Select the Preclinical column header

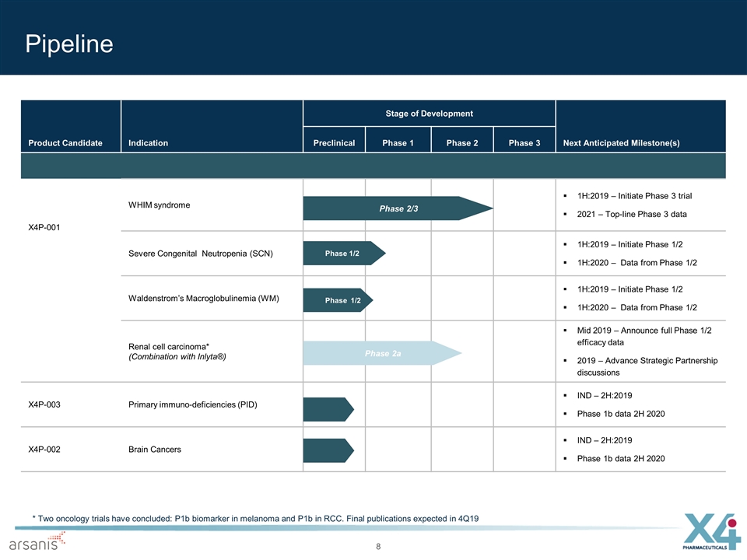coord(334,143)
